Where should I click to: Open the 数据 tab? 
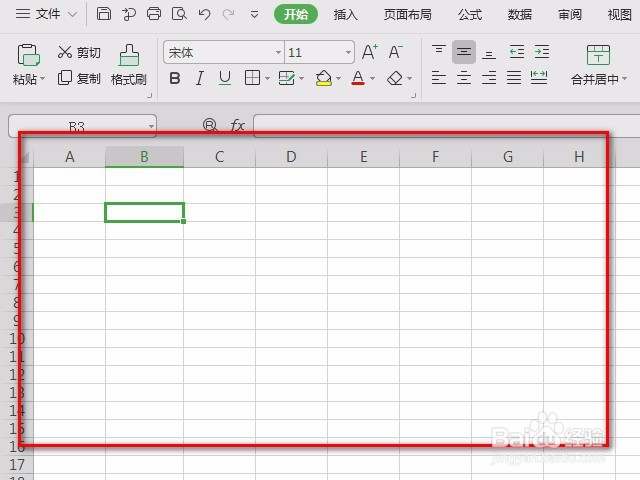tap(520, 15)
